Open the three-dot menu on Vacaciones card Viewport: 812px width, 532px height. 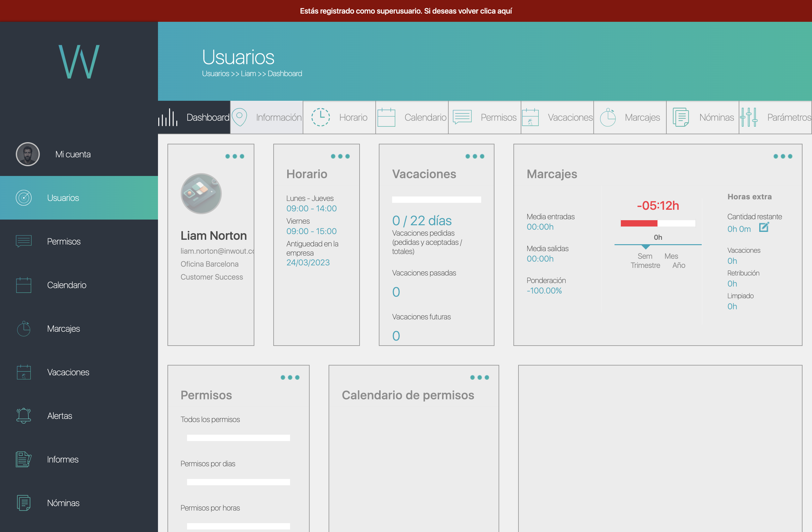[475, 156]
